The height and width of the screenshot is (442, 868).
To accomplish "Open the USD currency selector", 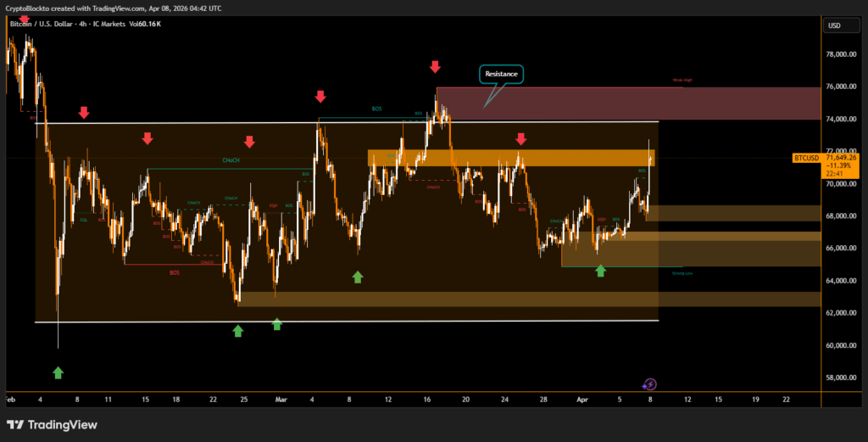I will (x=833, y=25).
